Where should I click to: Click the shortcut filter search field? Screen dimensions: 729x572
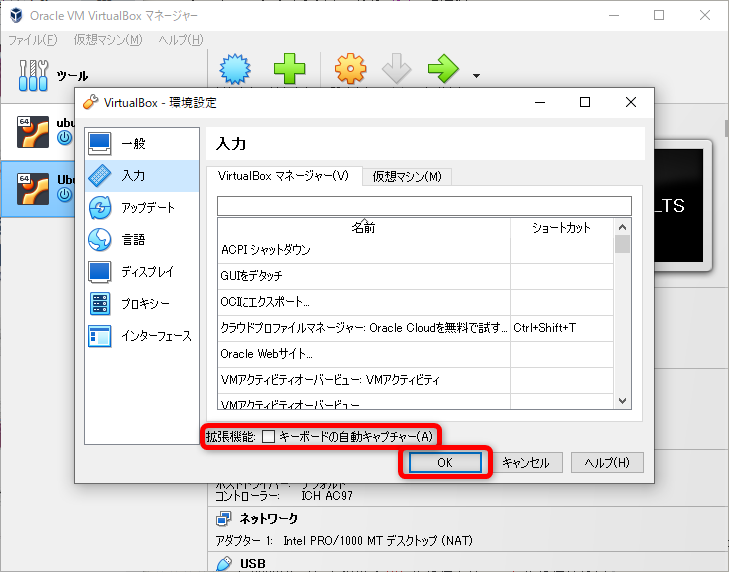(x=424, y=206)
